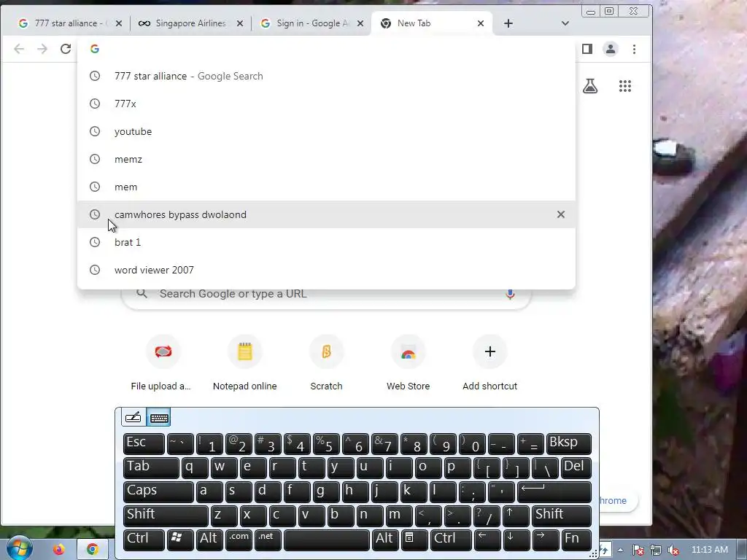Choose the youtube suggestion
Viewport: 747px width, 560px height.
pyautogui.click(x=326, y=131)
